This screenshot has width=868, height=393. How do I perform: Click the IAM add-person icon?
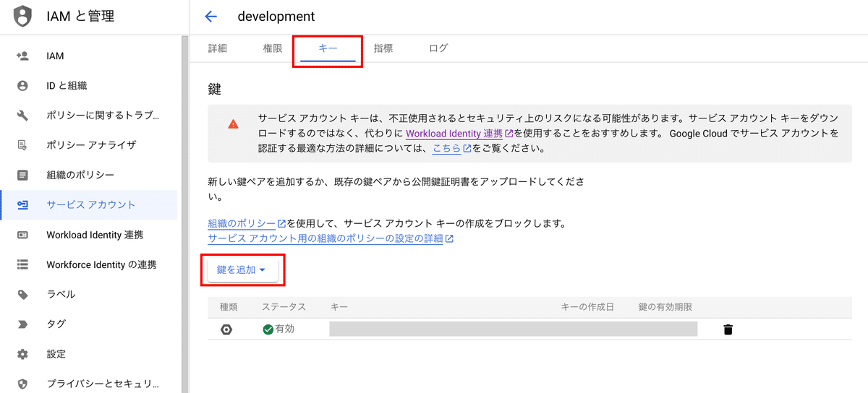[x=22, y=56]
